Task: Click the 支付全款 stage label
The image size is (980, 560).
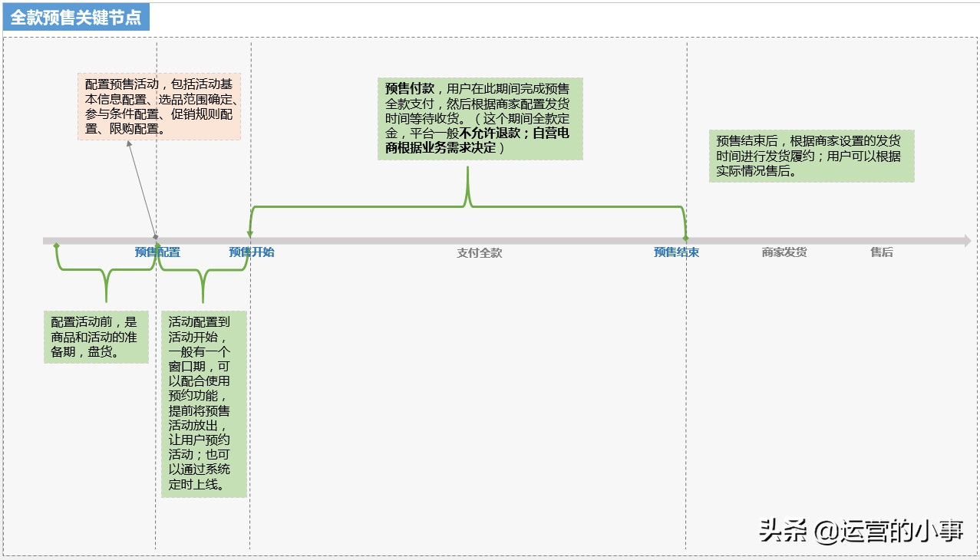Action: [x=478, y=252]
